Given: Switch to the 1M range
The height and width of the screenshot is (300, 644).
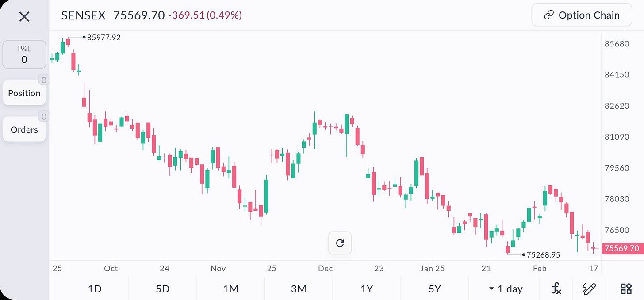Looking at the screenshot, I should pos(230,289).
